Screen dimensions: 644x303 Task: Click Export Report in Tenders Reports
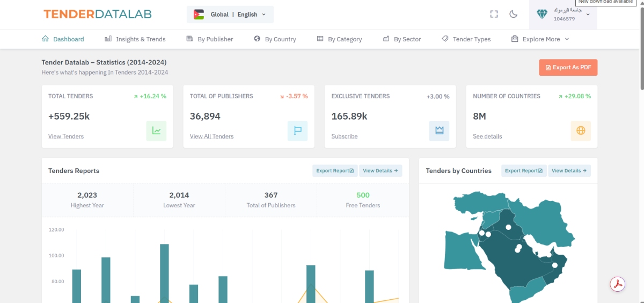(335, 171)
